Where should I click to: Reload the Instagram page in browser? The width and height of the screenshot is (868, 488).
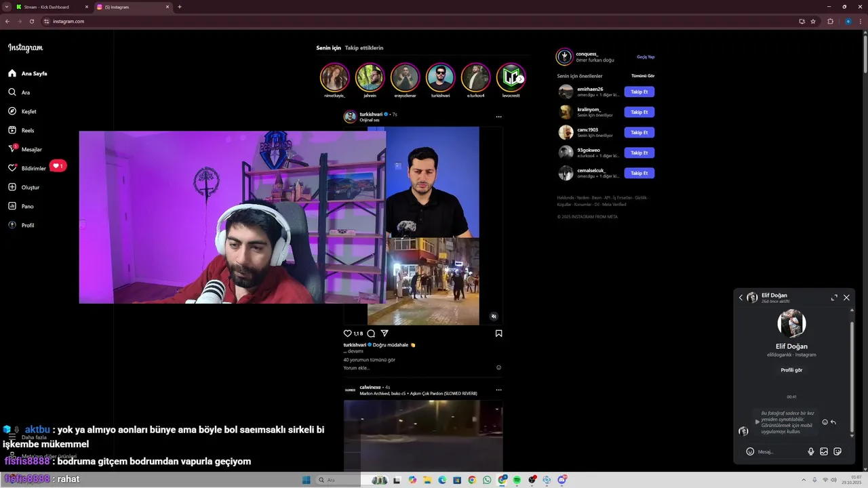point(31,21)
